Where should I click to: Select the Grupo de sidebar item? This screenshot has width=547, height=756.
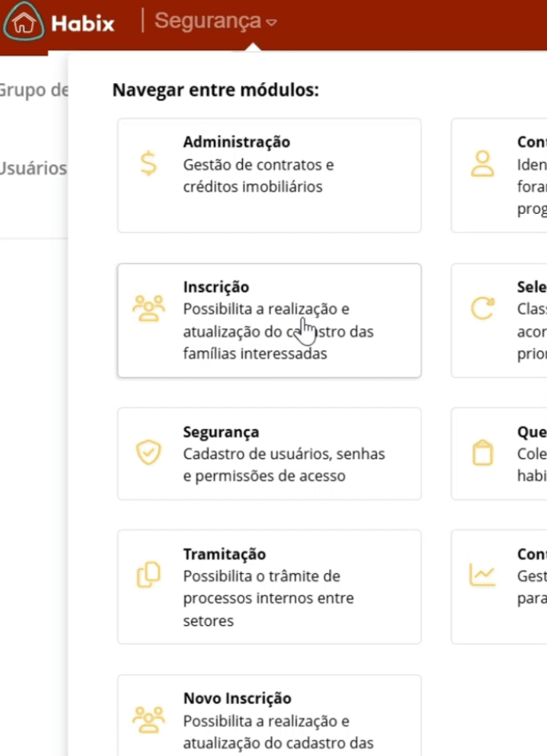tap(35, 90)
